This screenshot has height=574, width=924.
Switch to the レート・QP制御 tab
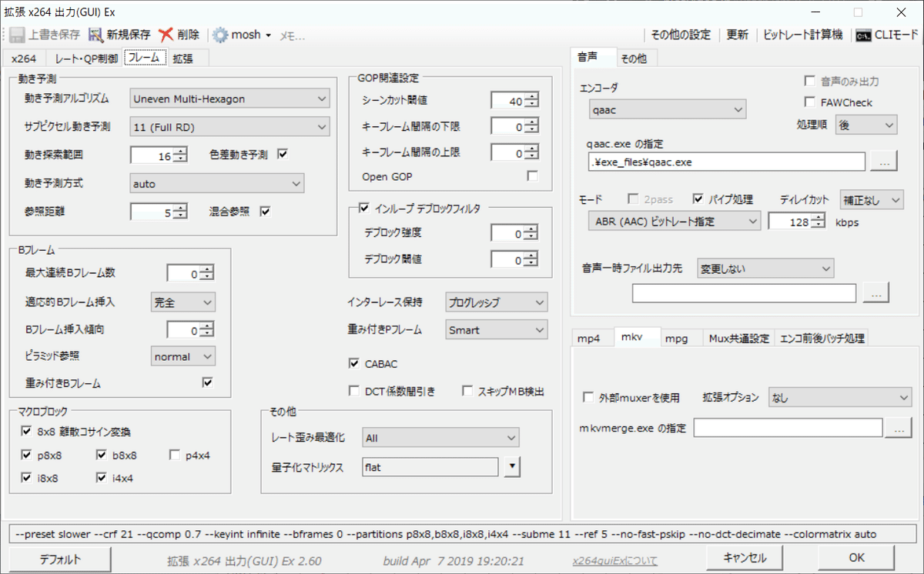[86, 58]
